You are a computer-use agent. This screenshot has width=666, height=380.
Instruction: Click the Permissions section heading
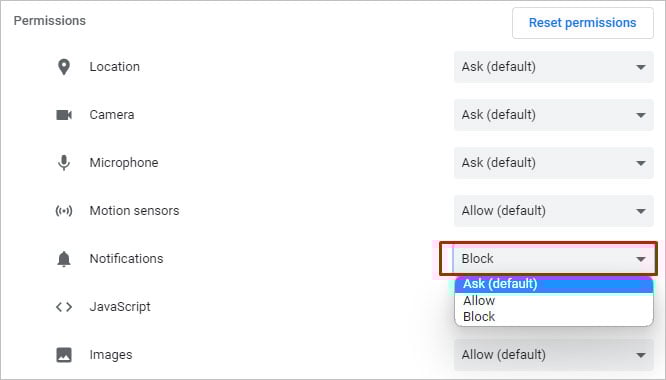50,21
